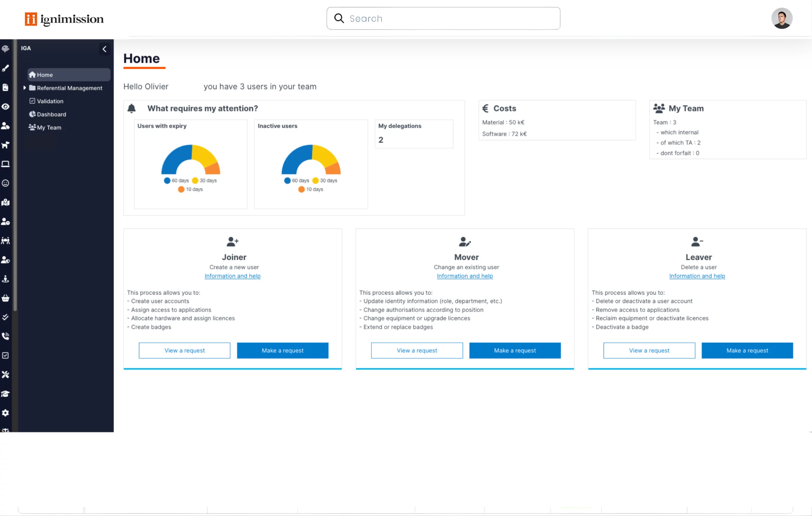
Task: Go to Dashboard in the IGA menu
Action: click(x=51, y=114)
